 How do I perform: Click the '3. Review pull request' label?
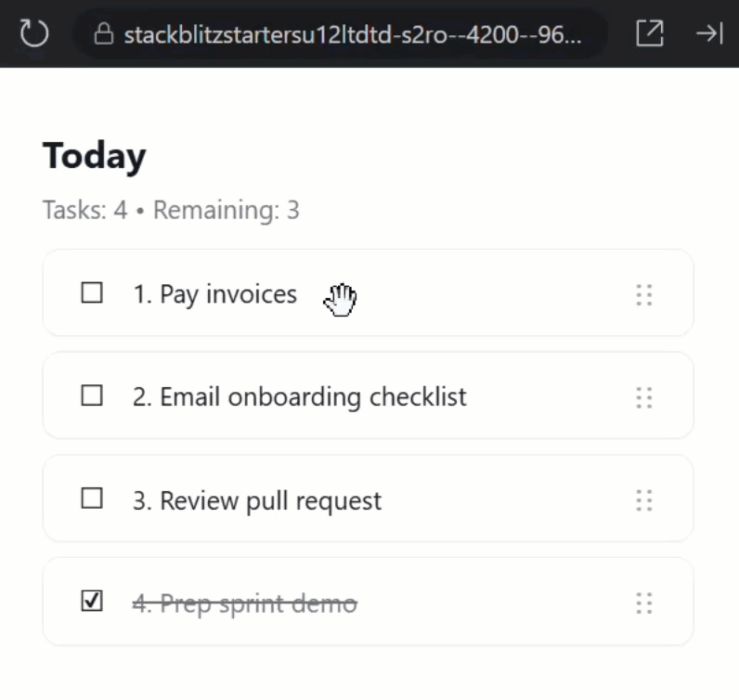click(x=256, y=501)
